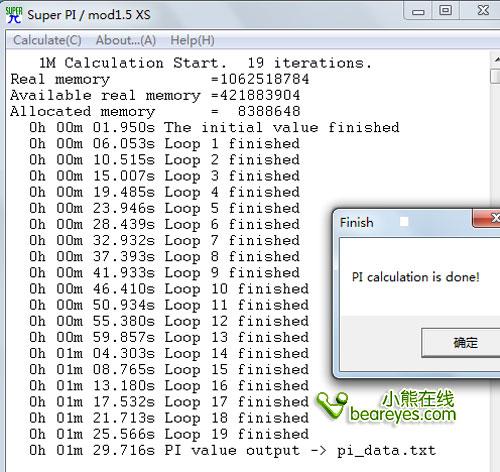
Task: Open the About...(A) menu
Action: pyautogui.click(x=126, y=40)
